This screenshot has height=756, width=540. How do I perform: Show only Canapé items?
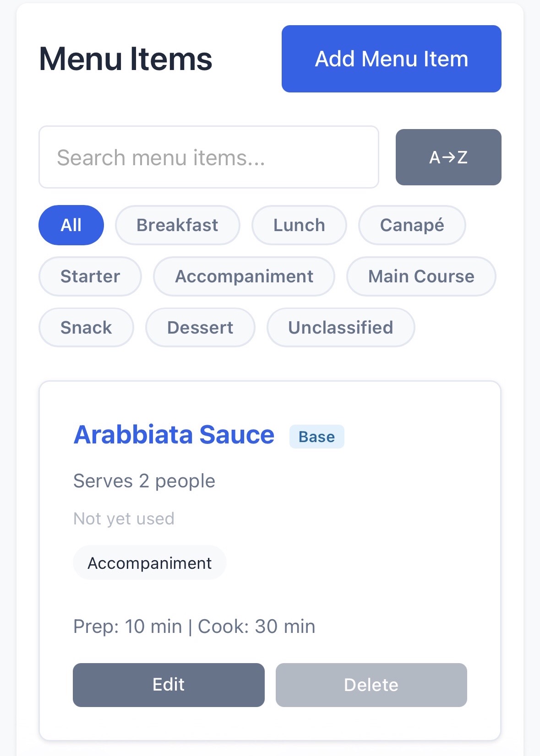(x=412, y=225)
